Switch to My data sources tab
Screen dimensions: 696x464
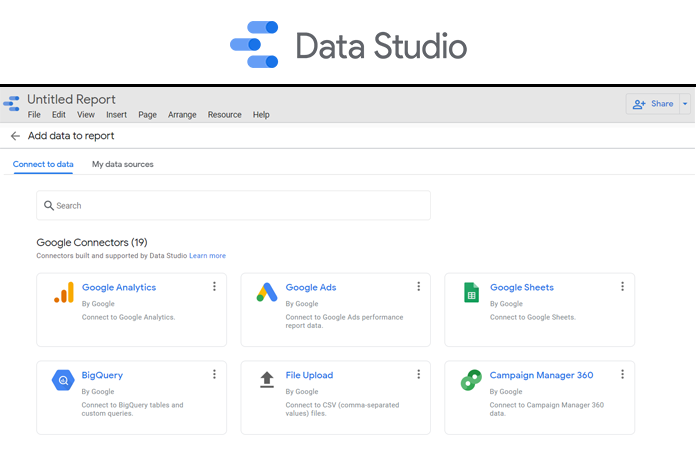coord(122,164)
